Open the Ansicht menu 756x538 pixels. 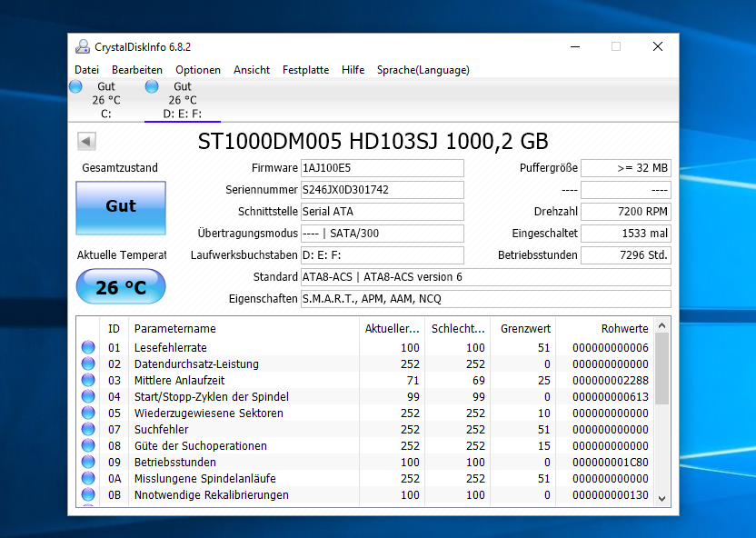click(252, 70)
